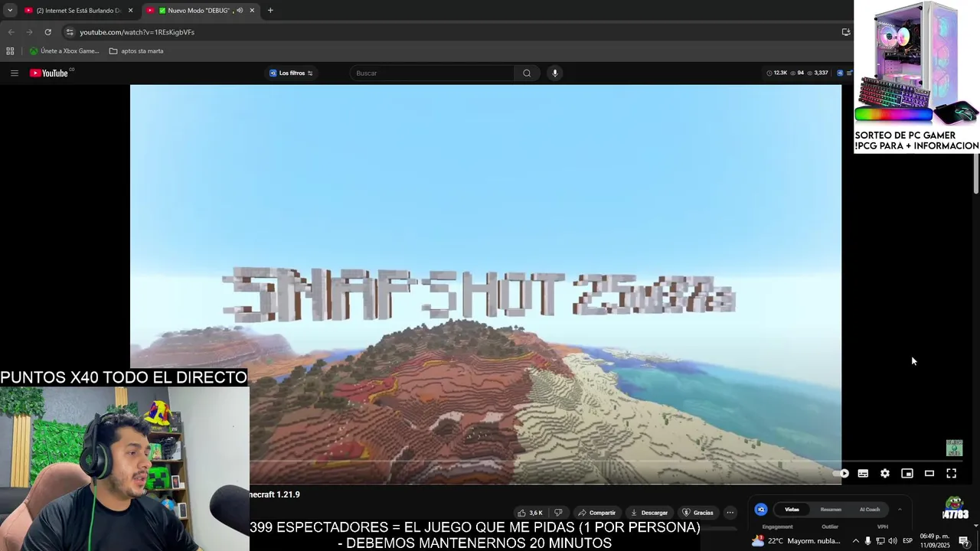Open the browser apps grid shortcut
This screenshot has width=980, height=551.
[x=10, y=51]
